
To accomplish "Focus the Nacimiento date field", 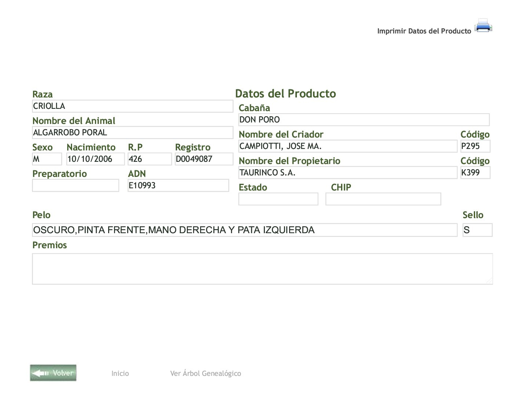I will tap(95, 159).
